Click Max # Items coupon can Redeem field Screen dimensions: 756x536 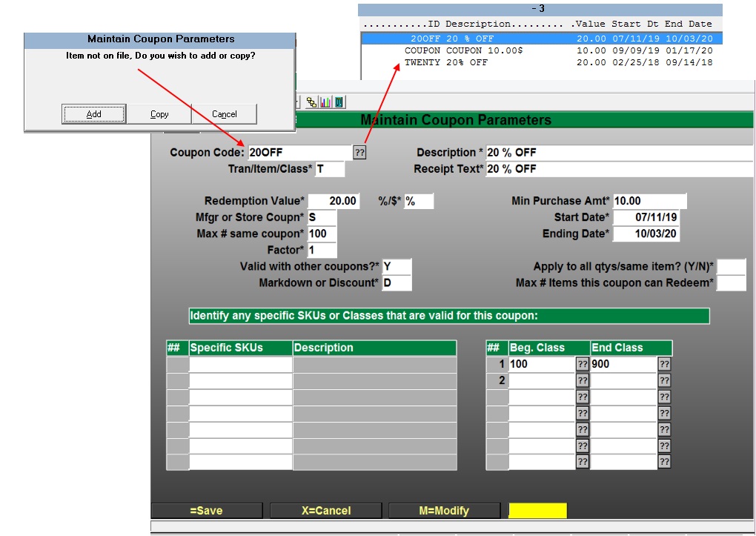tap(732, 282)
